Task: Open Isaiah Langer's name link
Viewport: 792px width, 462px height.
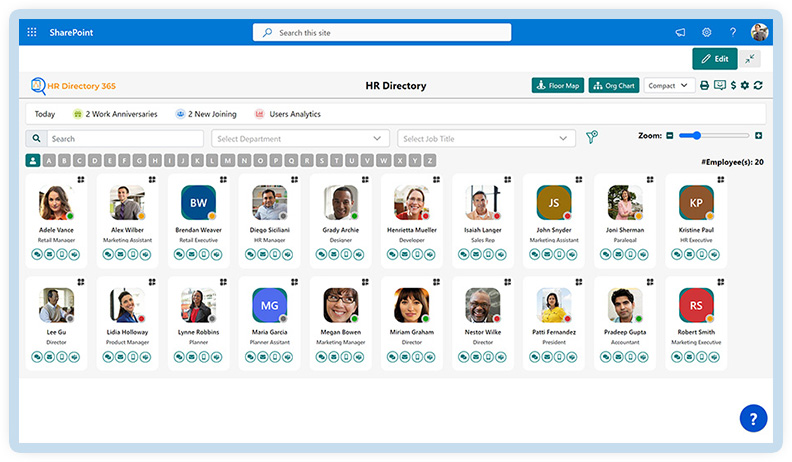Action: (x=483, y=230)
